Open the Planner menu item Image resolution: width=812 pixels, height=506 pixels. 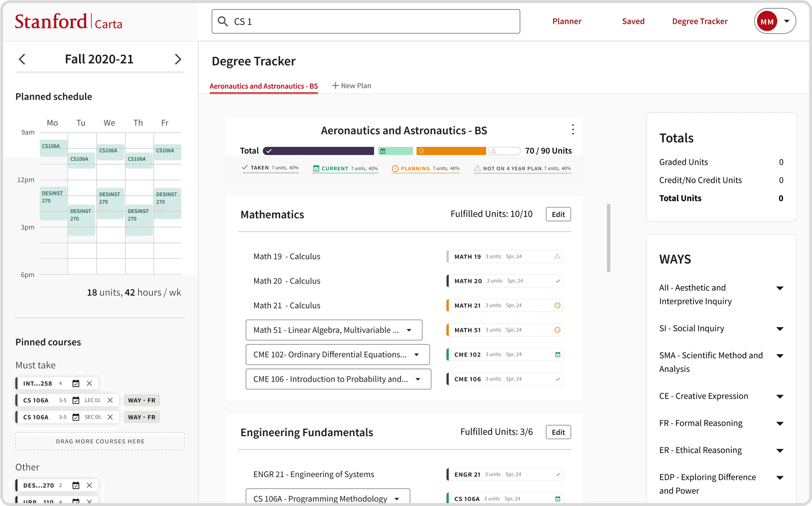click(567, 21)
